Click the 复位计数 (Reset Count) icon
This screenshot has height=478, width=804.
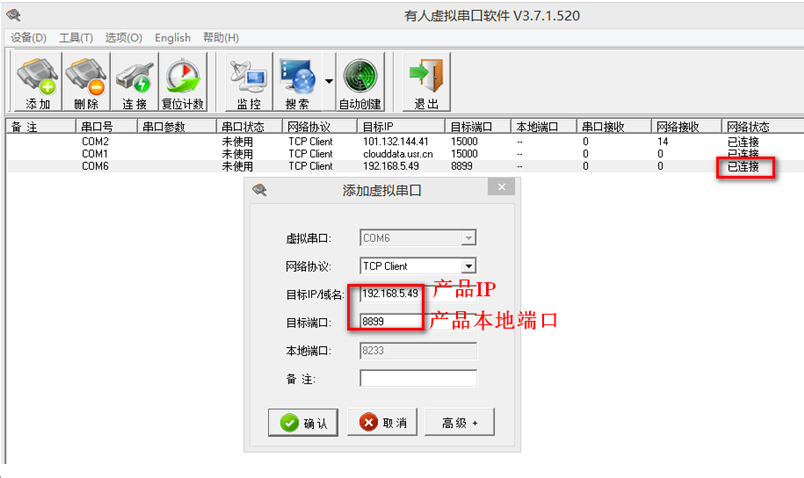coord(183,82)
